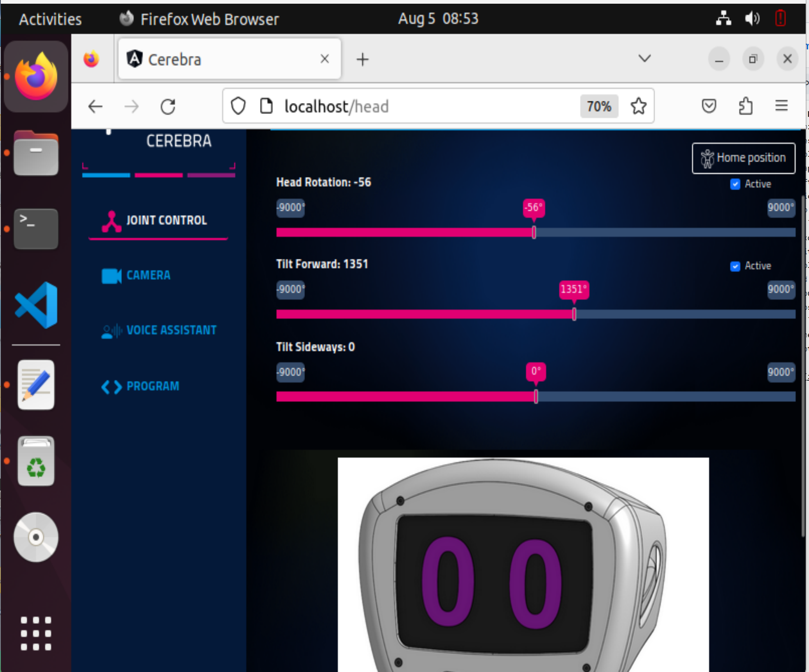Disable Active checkbox for Head Rotation
This screenshot has width=809, height=672.
[735, 184]
